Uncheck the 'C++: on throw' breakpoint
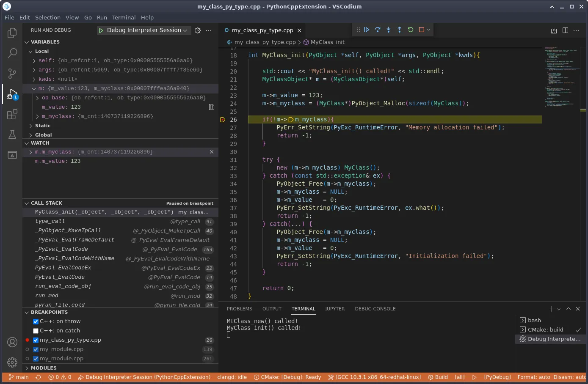 [36, 321]
